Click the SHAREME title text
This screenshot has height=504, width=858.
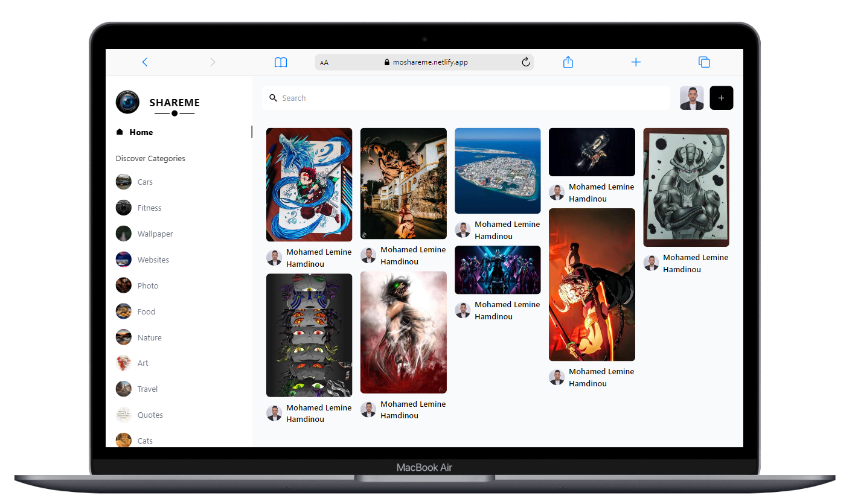(x=174, y=103)
